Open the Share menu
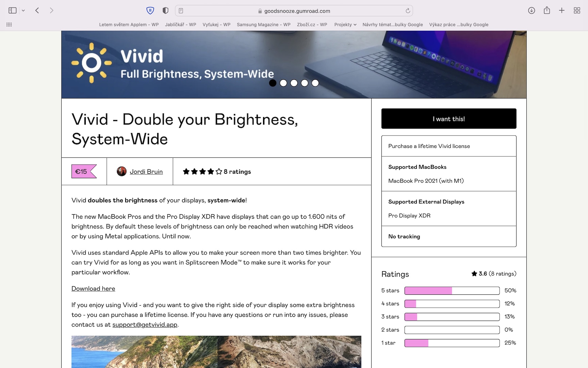This screenshot has height=368, width=588. 547,11
